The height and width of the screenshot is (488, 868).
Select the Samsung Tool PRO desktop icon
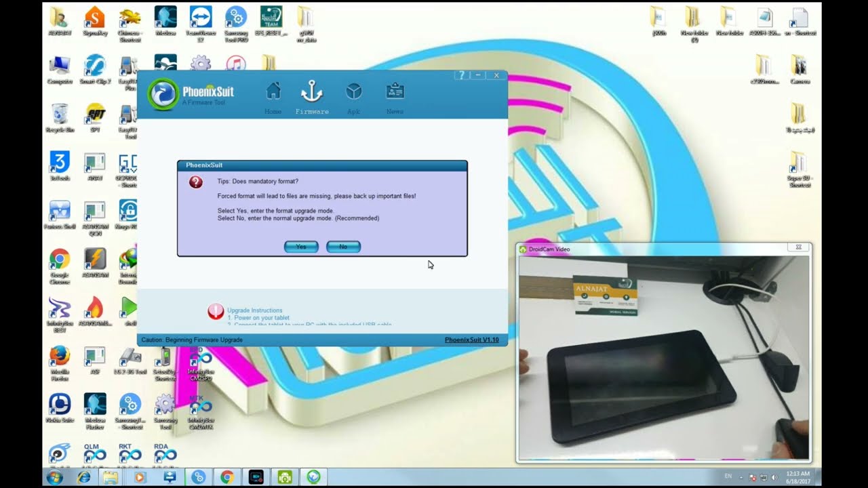click(236, 24)
